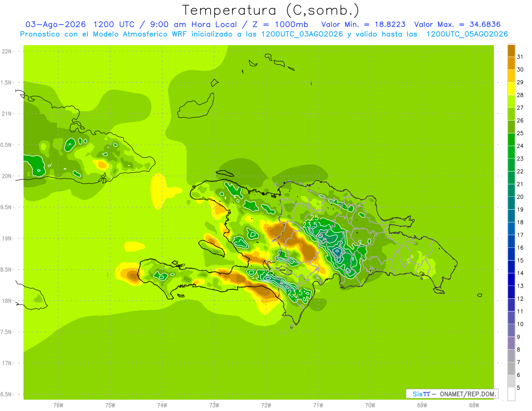
Task: Click the '21N' latitude axis label
Action: [x=7, y=114]
